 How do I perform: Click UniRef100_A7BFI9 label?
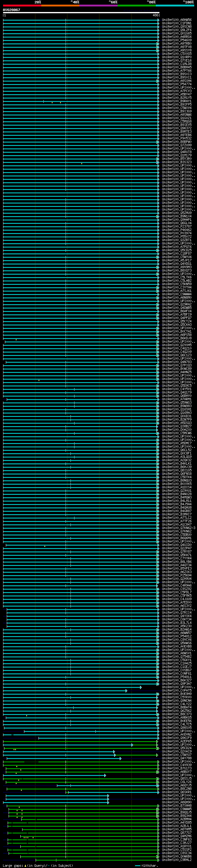177,314
